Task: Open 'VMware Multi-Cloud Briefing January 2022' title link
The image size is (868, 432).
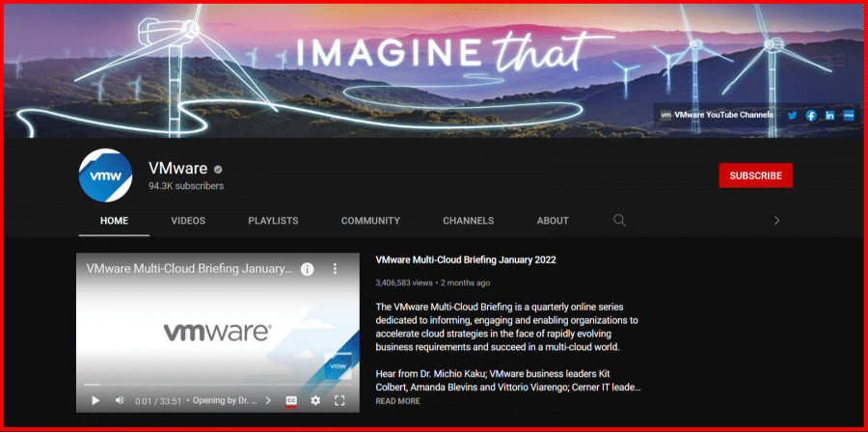Action: coord(466,260)
